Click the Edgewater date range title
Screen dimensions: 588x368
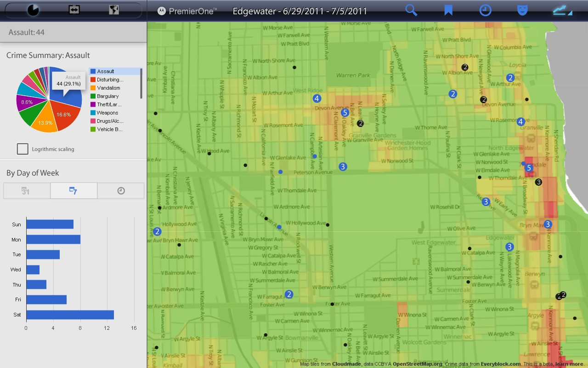tap(300, 11)
